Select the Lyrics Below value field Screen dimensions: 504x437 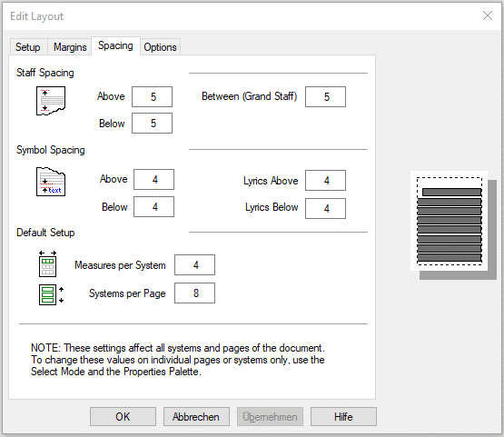(325, 208)
